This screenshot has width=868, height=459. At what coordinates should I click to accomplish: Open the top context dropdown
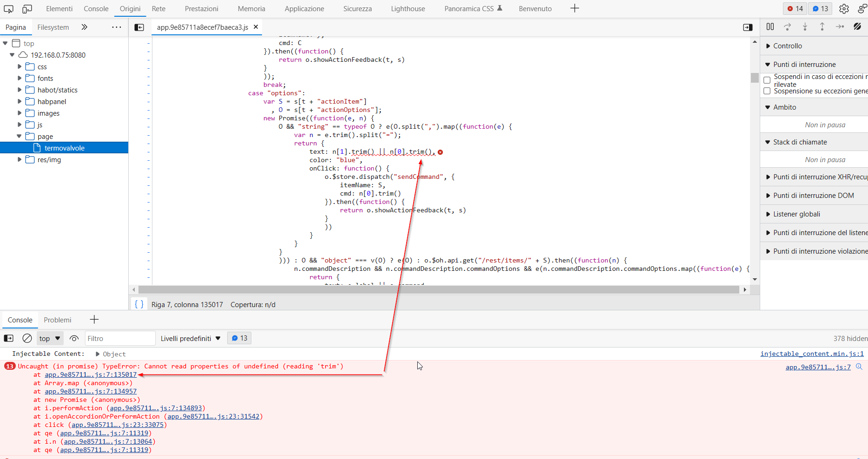click(50, 338)
